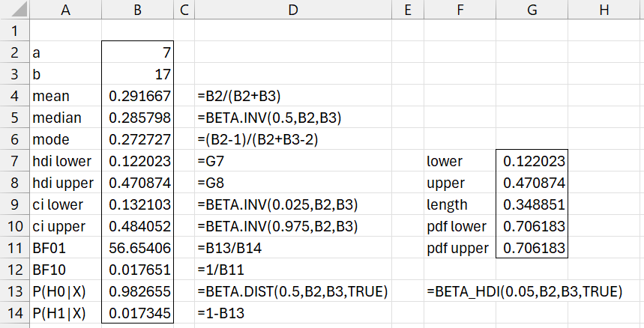Screen dimensions: 644x328
Task: Select the mode label cell
Action: (66, 139)
